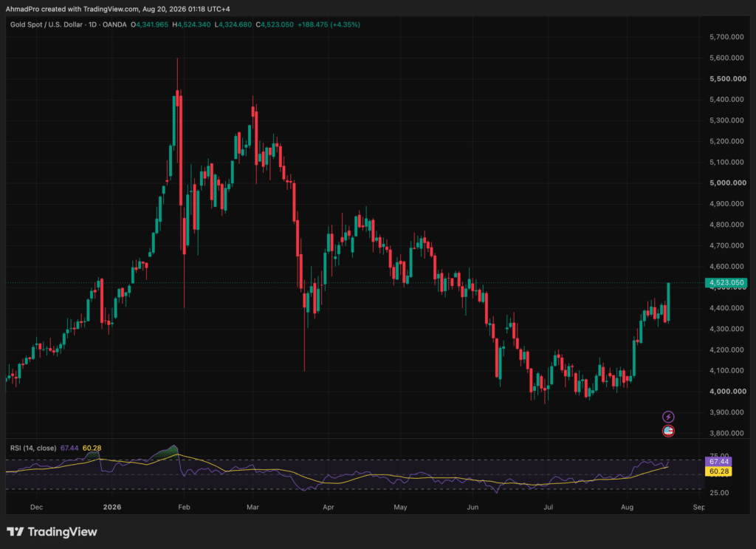Click the TradingView logo at bottom

click(52, 531)
